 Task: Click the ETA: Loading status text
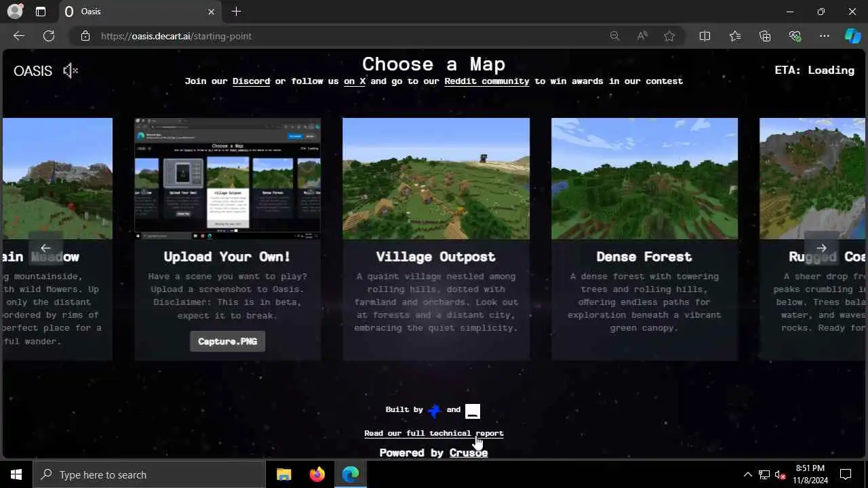click(814, 70)
